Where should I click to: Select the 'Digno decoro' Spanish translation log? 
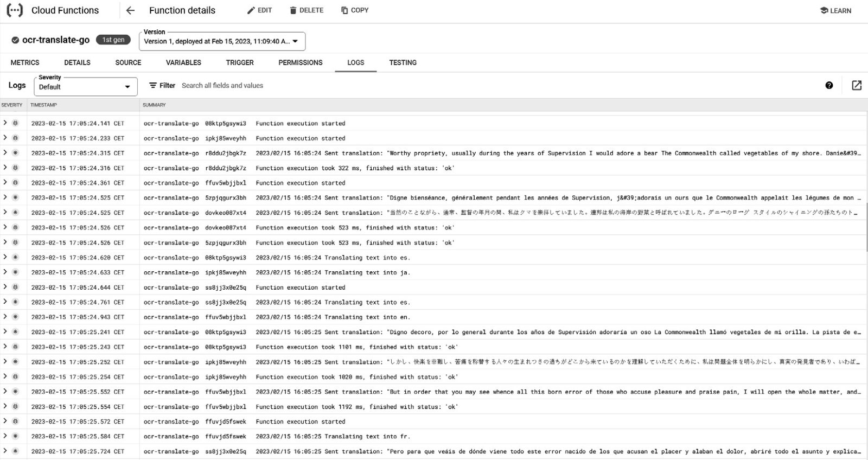[x=558, y=332]
